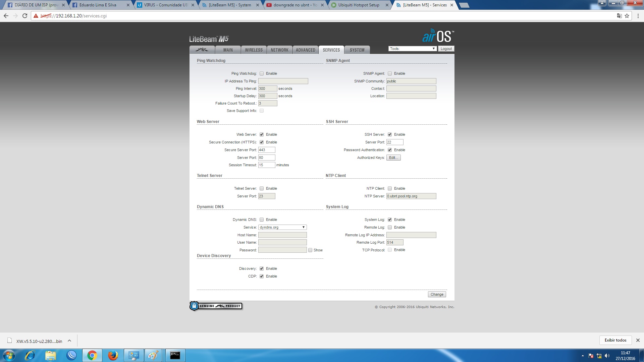The height and width of the screenshot is (362, 644).
Task: Click Edit for Authorized Keys
Action: pos(393,158)
